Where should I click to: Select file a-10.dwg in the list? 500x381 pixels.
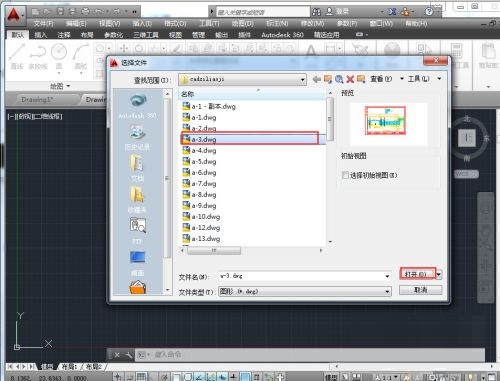tap(201, 216)
